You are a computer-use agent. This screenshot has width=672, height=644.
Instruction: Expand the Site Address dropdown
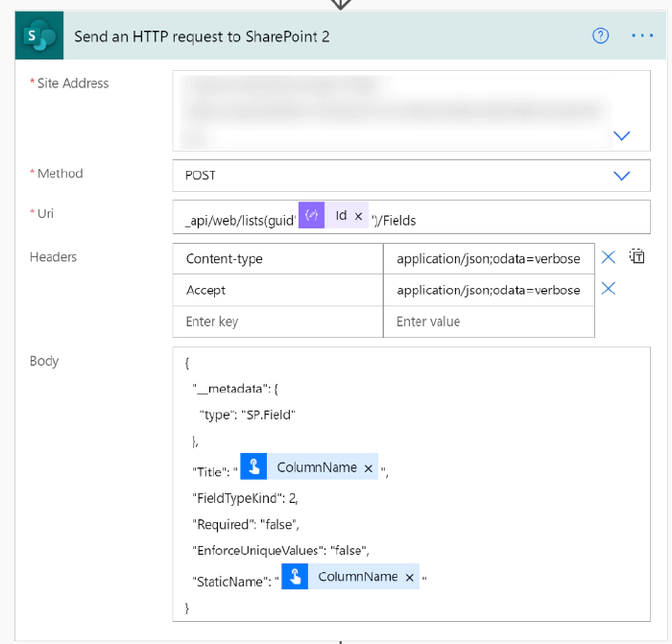[621, 135]
